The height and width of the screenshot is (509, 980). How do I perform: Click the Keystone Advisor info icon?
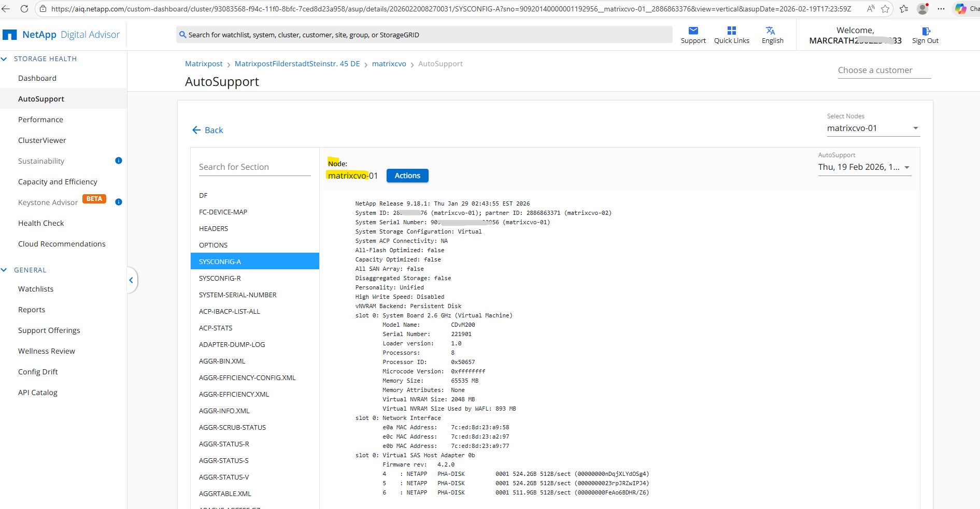[119, 202]
